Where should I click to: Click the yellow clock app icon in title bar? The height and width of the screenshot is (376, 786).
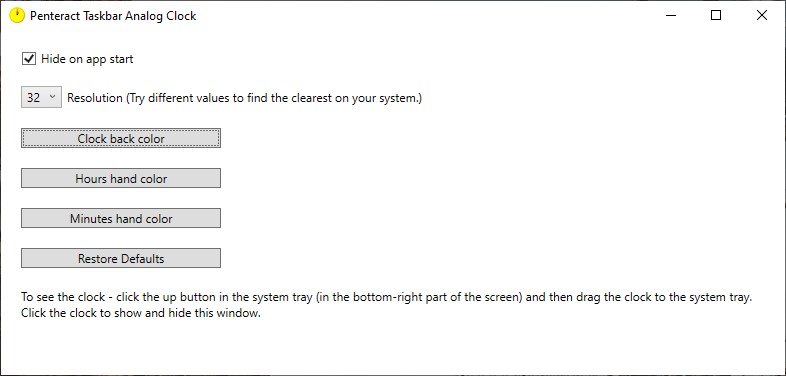(x=17, y=16)
